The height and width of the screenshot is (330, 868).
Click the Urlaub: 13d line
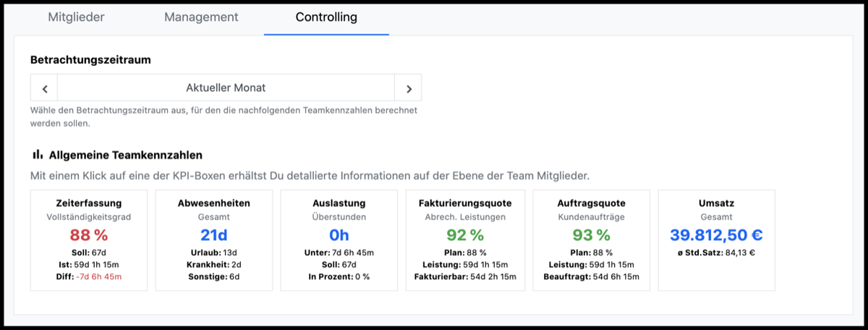(x=214, y=252)
